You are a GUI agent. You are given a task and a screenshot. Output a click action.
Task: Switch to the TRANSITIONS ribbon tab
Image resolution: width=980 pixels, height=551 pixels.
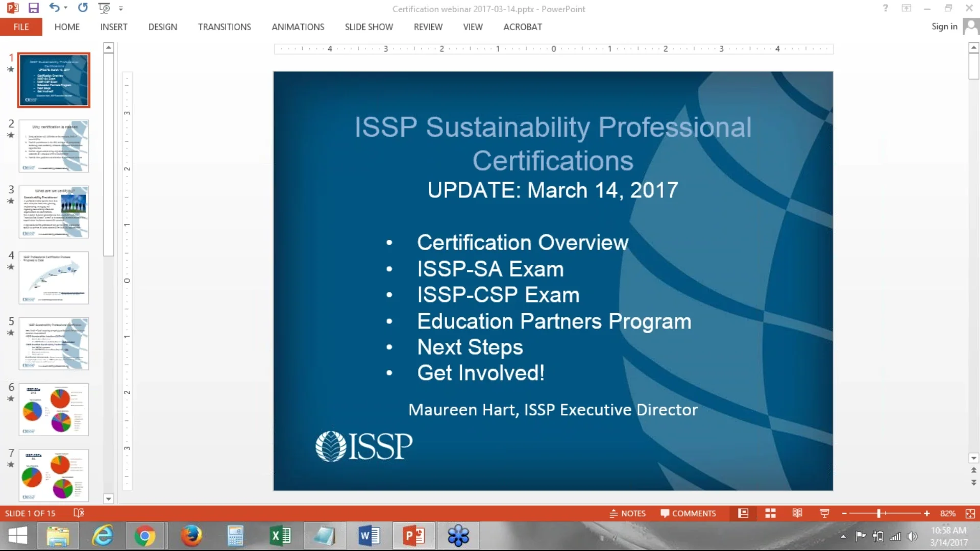point(224,27)
